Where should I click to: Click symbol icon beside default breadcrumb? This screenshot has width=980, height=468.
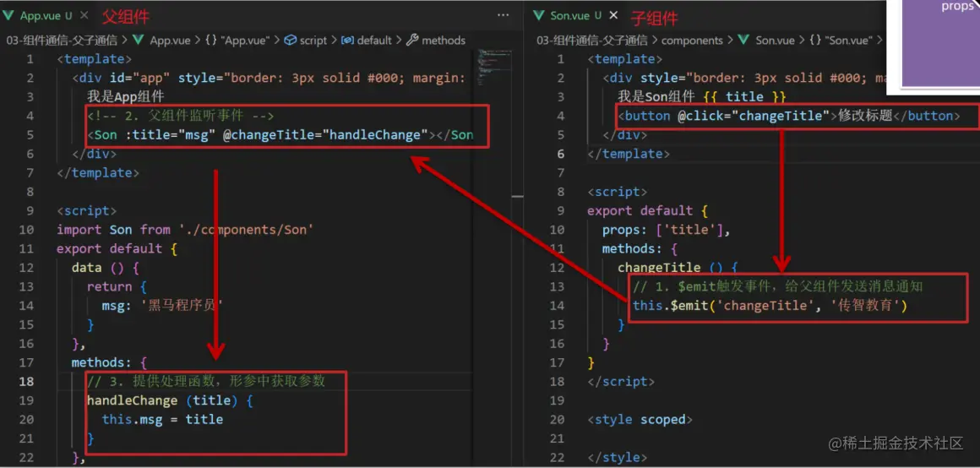[x=347, y=41]
